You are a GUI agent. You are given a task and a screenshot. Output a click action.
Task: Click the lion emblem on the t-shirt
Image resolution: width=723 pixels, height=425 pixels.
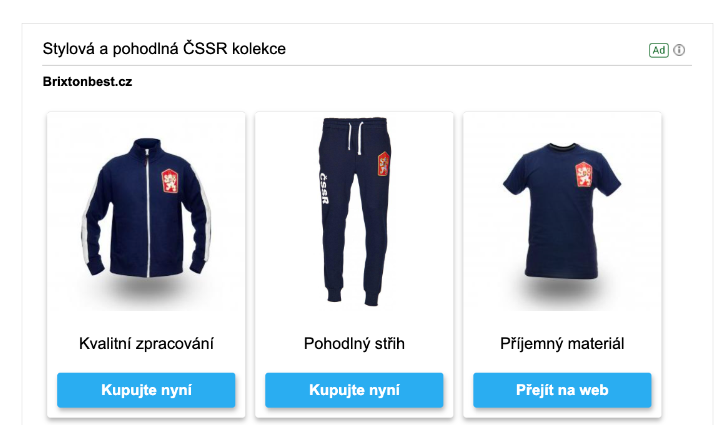click(x=583, y=174)
